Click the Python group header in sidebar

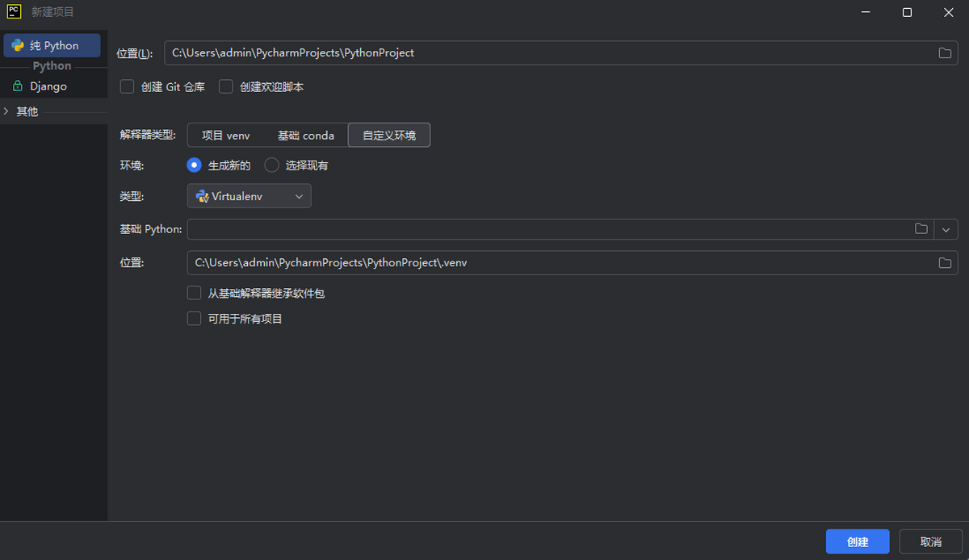[x=52, y=66]
